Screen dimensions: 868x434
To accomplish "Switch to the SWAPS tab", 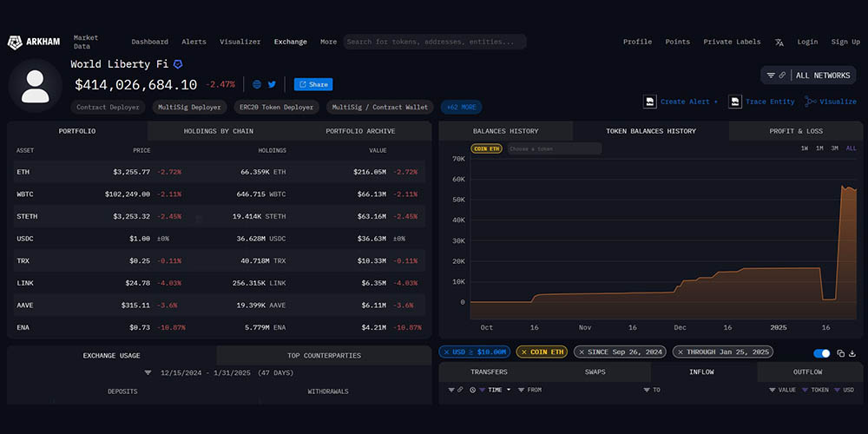I will coord(595,372).
